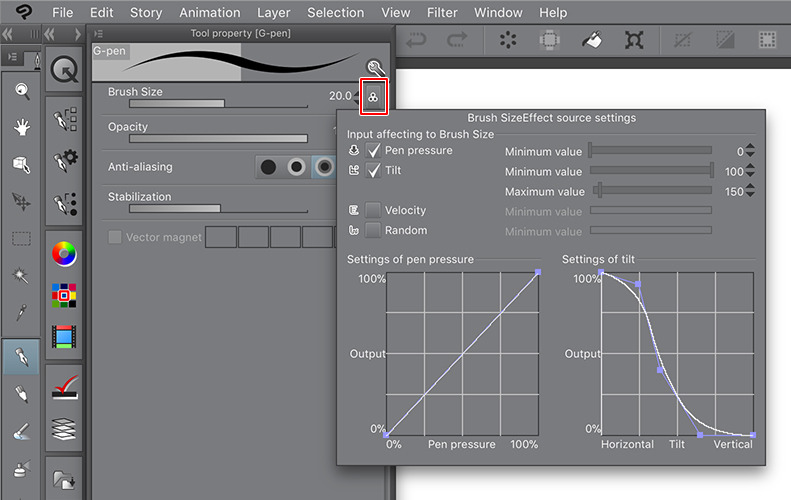
Task: Click the pen pressure curve graph
Action: (x=462, y=354)
